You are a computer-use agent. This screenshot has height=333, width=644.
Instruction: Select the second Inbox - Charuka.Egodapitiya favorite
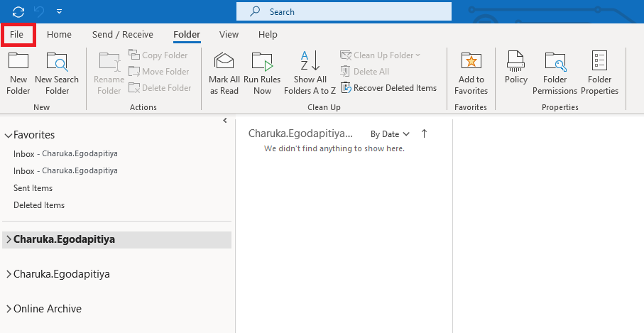point(65,170)
